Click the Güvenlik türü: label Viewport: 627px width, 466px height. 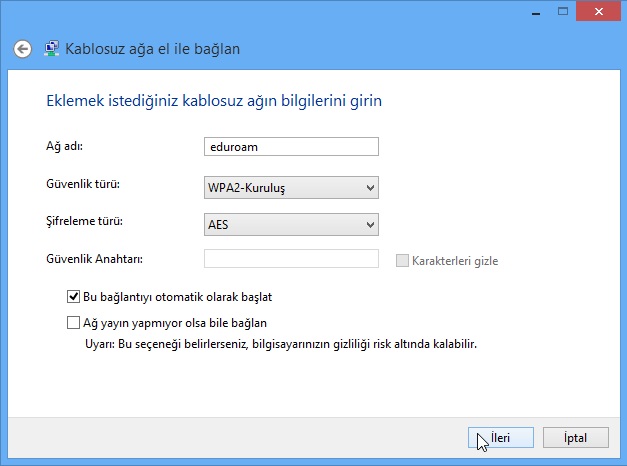83,184
